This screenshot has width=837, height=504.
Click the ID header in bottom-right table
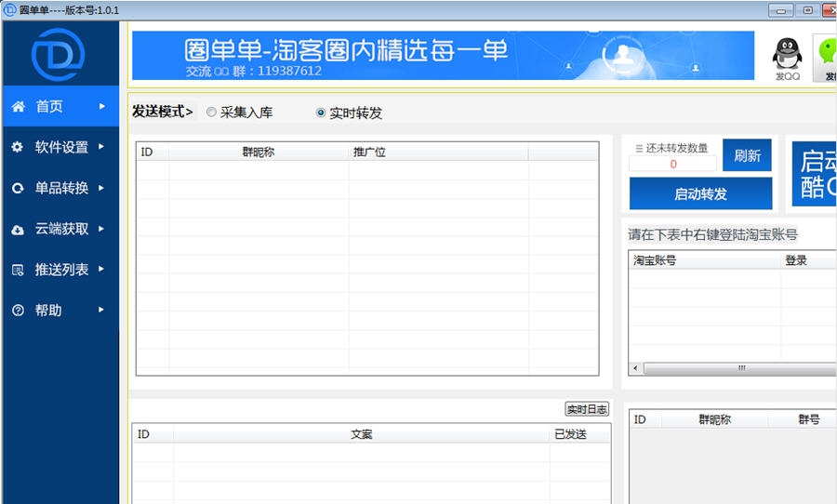[646, 419]
